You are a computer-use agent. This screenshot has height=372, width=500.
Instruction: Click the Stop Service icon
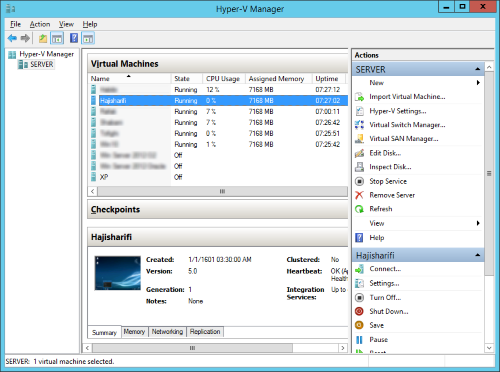359,181
